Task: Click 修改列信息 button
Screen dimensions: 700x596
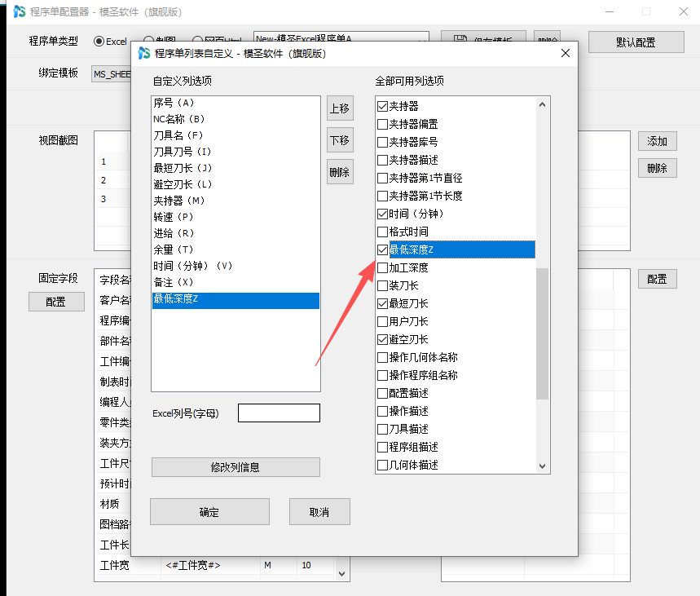Action: tap(236, 467)
